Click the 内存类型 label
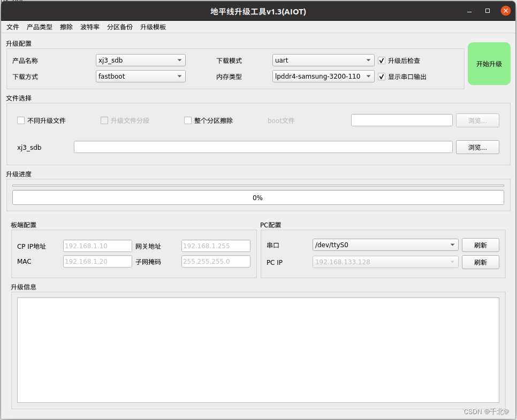This screenshot has height=420, width=517. coord(229,77)
